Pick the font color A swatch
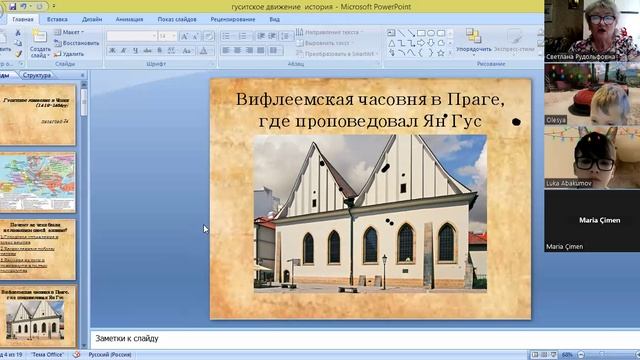This screenshot has width=640, height=360. point(204,51)
